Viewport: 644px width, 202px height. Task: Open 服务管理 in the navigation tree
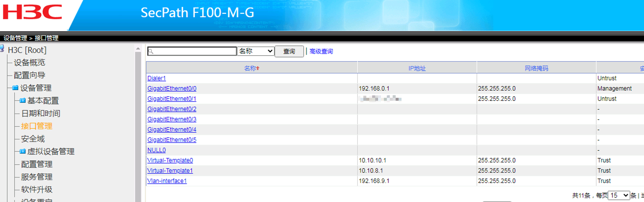tap(37, 177)
